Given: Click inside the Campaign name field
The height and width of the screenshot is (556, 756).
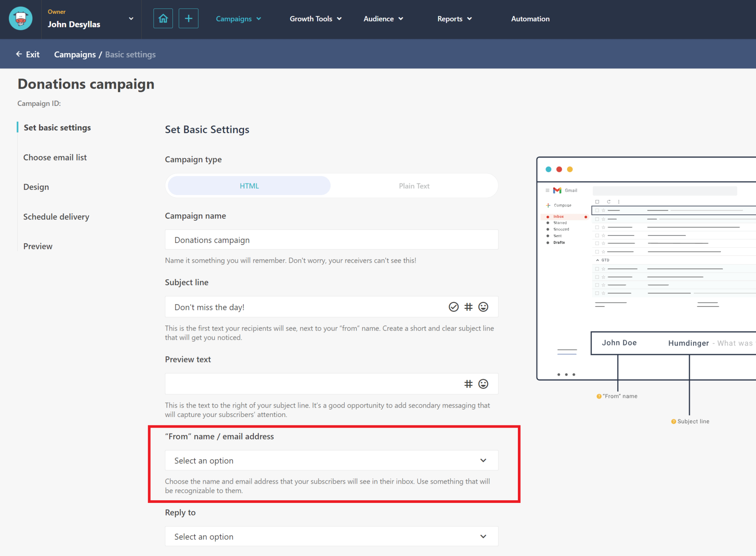Looking at the screenshot, I should [x=331, y=239].
